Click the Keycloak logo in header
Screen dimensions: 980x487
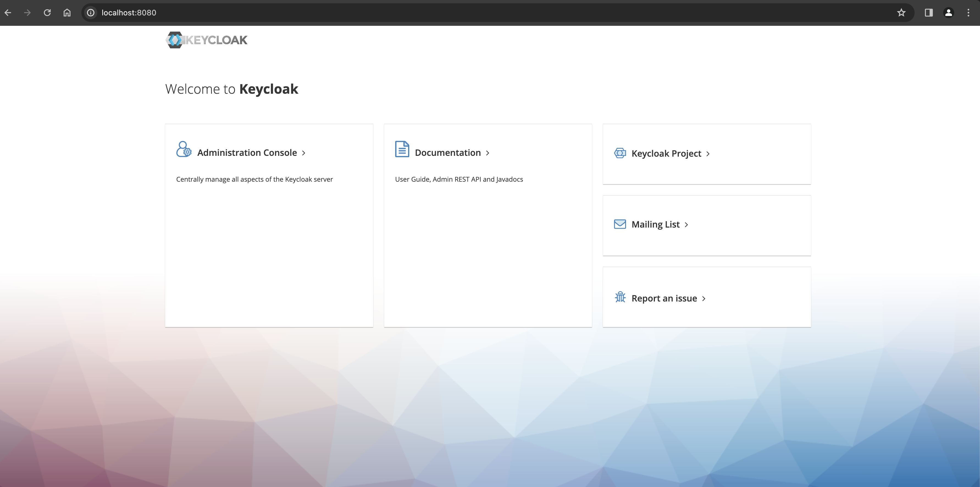[x=207, y=40]
